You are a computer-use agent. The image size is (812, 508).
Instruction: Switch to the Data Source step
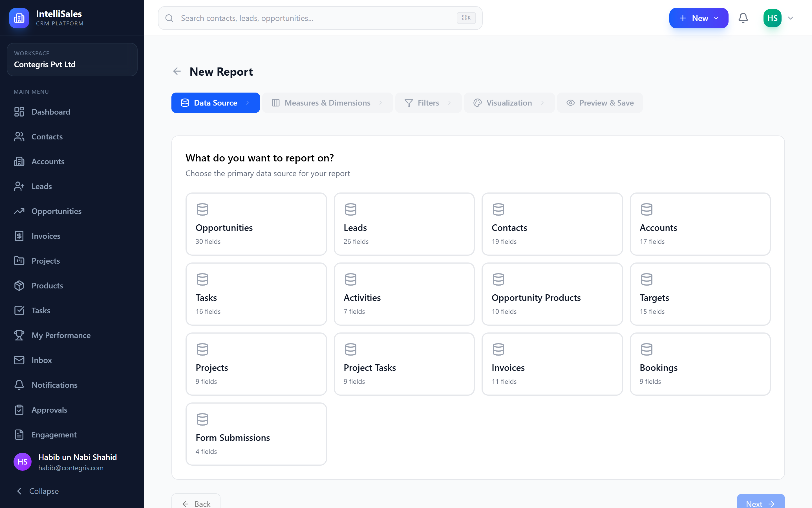click(215, 103)
